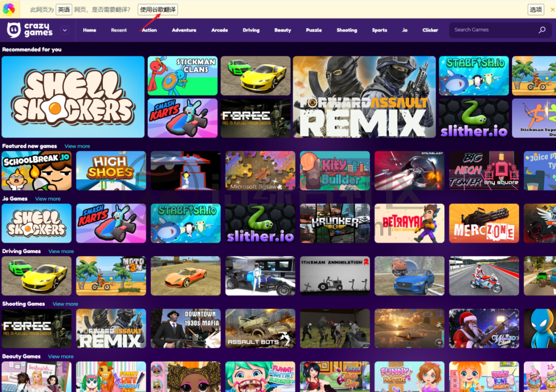Open Big Neon Tower Tiny Square

pos(484,171)
